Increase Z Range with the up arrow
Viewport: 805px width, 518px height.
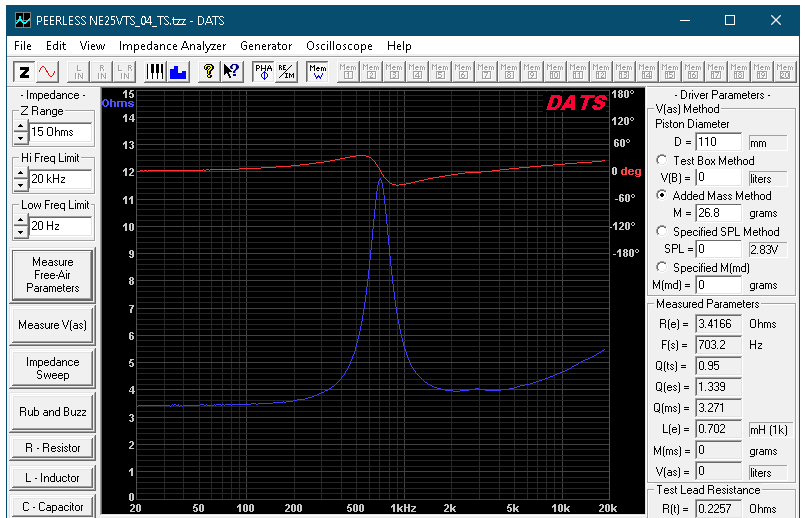(x=20, y=126)
